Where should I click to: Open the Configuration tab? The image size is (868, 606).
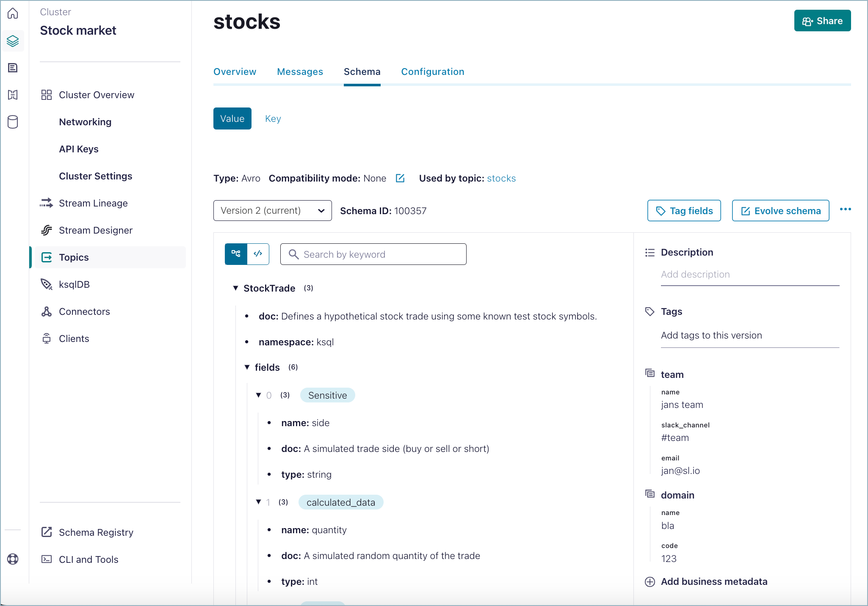[x=432, y=72]
